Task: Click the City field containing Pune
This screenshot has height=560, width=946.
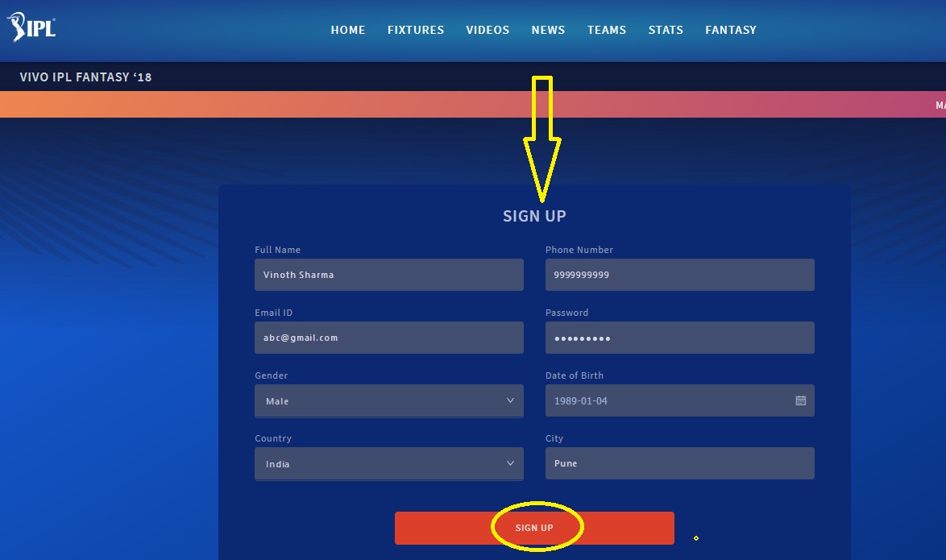Action: tap(679, 463)
